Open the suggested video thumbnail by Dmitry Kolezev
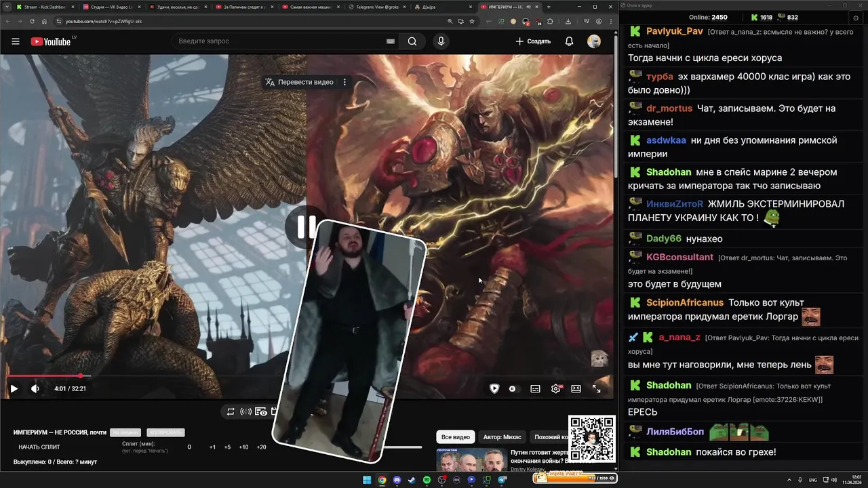Screen dimensions: 868x488 click(471, 460)
